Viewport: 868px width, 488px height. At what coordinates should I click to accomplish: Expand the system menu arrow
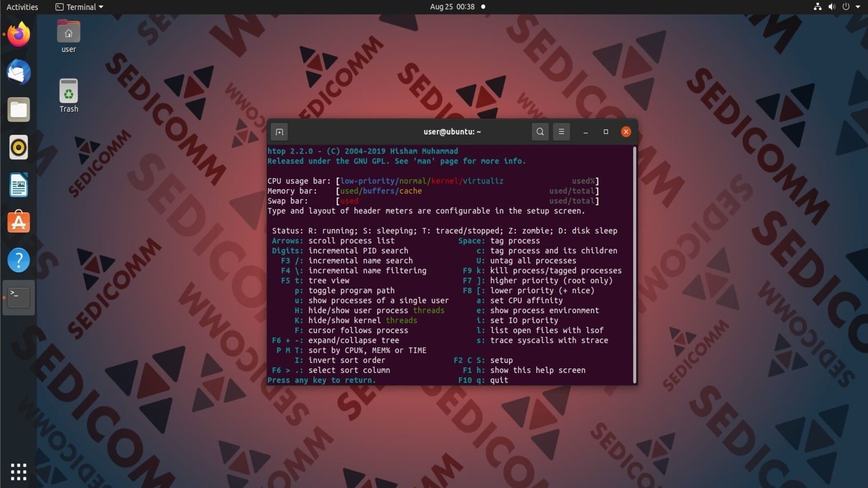click(x=858, y=7)
